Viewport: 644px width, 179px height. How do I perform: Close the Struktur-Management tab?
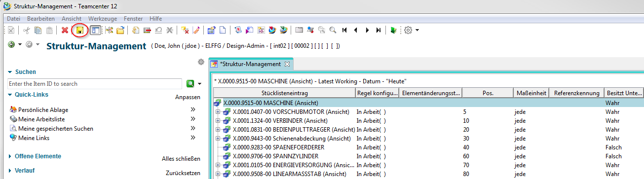click(287, 64)
